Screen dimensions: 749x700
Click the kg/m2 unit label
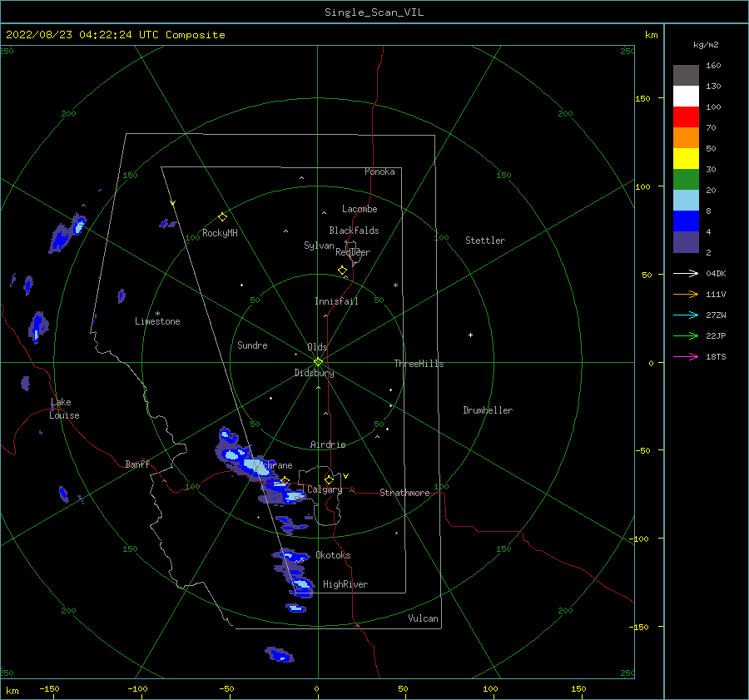[706, 45]
